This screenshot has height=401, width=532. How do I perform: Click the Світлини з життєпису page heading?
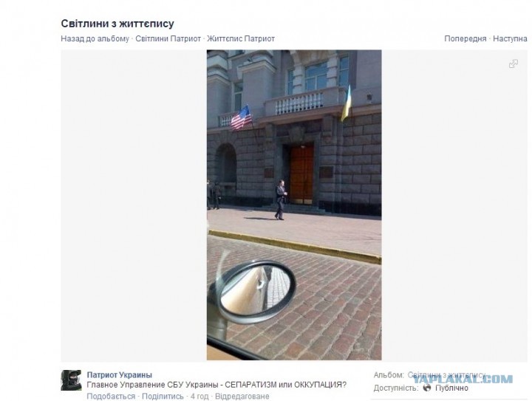117,24
